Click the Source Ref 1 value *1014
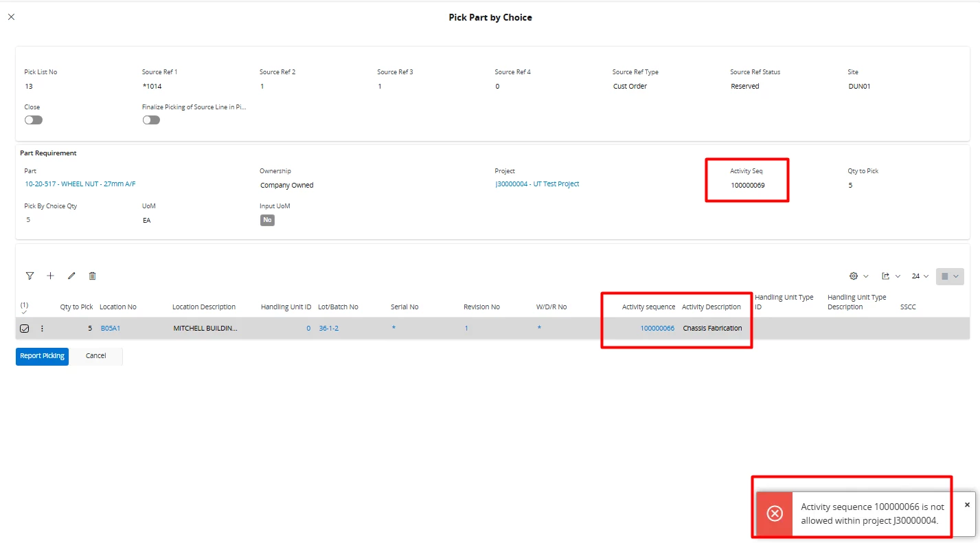The image size is (980, 543). [x=152, y=87]
